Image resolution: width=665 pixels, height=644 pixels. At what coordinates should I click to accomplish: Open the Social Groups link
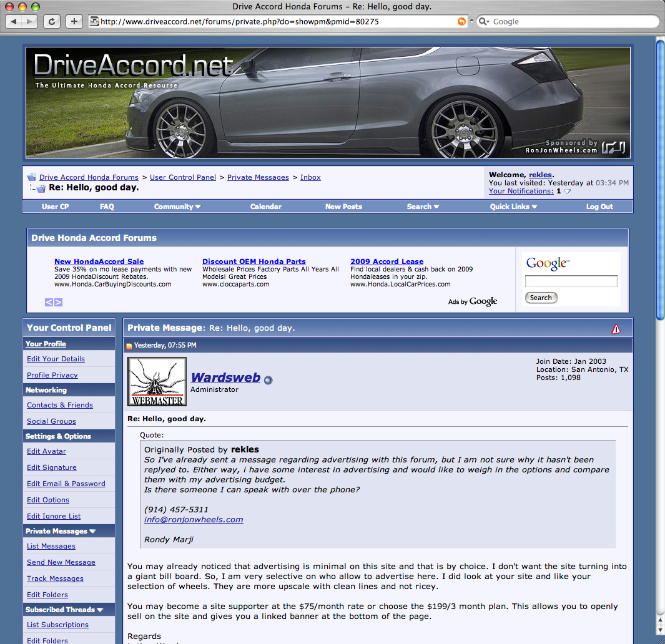click(x=51, y=421)
